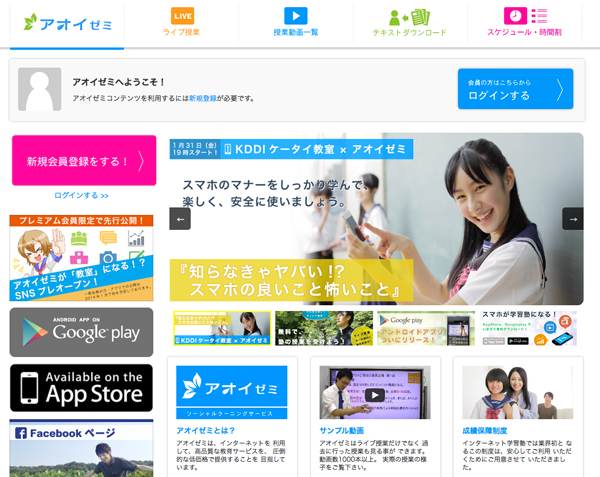Click the アオイゼミ logo in header
This screenshot has width=600, height=477.
tap(68, 23)
